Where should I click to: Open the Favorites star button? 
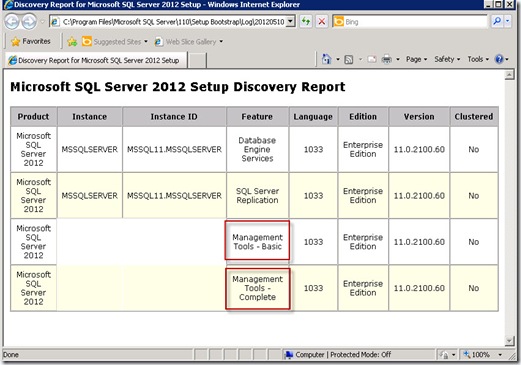(31, 41)
